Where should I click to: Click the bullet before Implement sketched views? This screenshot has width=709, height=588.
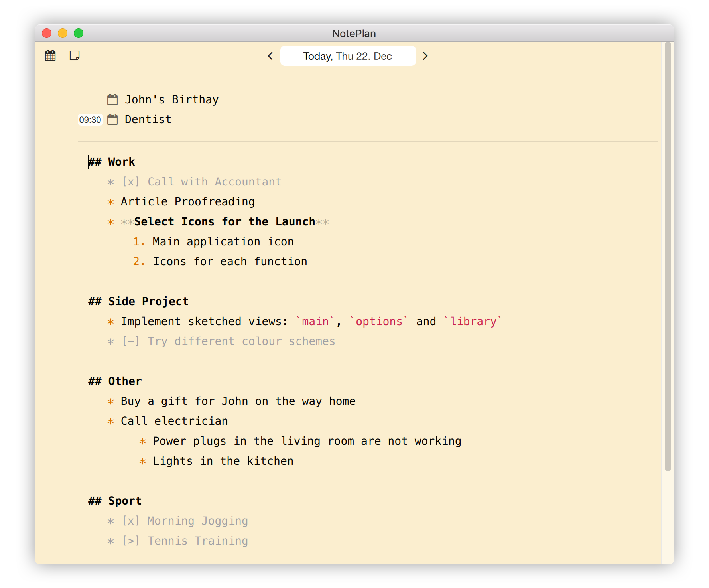click(111, 322)
